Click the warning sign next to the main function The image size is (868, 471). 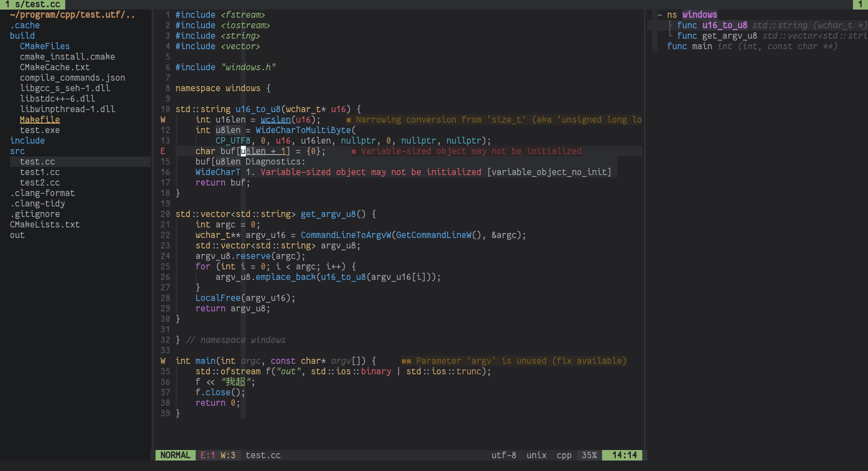163,361
